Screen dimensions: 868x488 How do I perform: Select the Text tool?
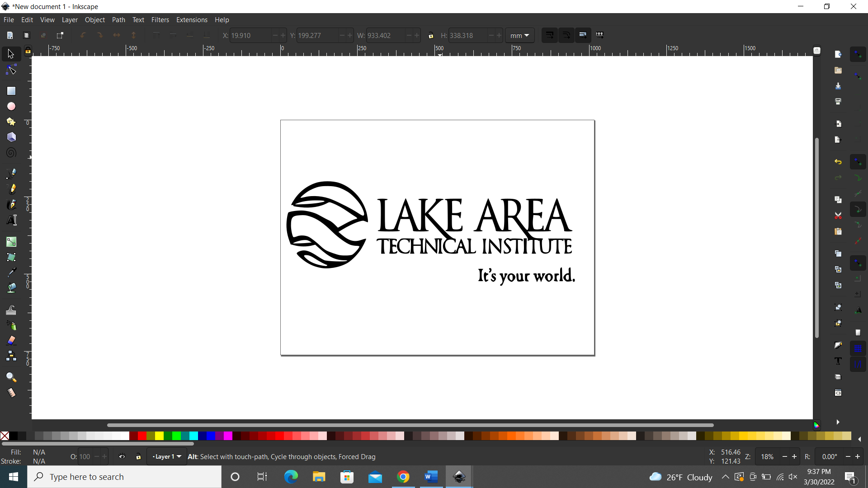[10, 220]
